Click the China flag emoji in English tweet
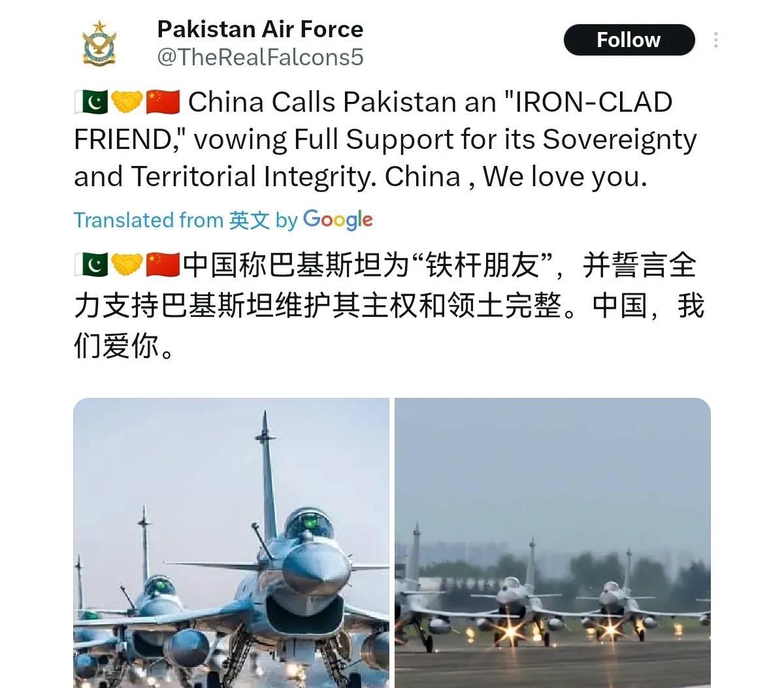 [163, 103]
